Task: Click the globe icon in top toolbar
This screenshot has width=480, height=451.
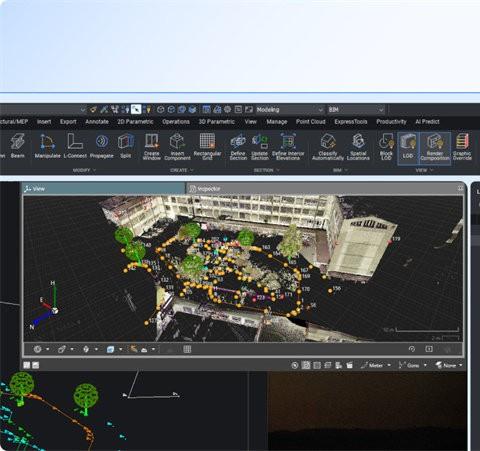Action: 228,109
